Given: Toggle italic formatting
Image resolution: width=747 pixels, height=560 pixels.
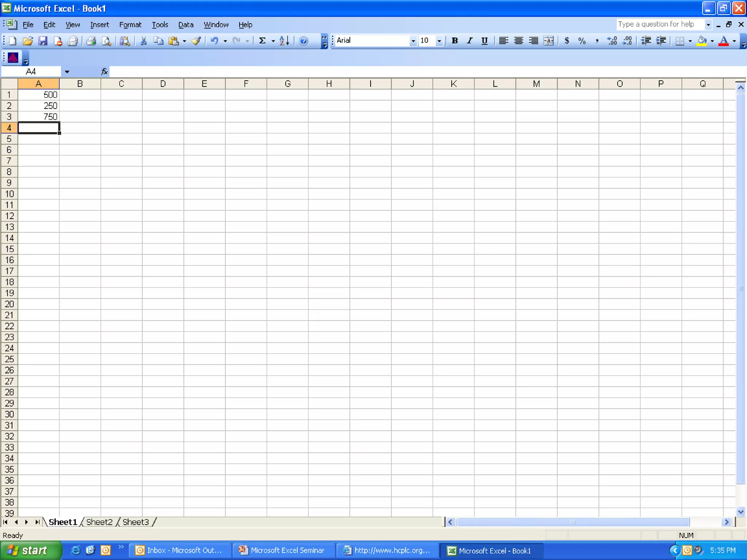Looking at the screenshot, I should coord(469,41).
